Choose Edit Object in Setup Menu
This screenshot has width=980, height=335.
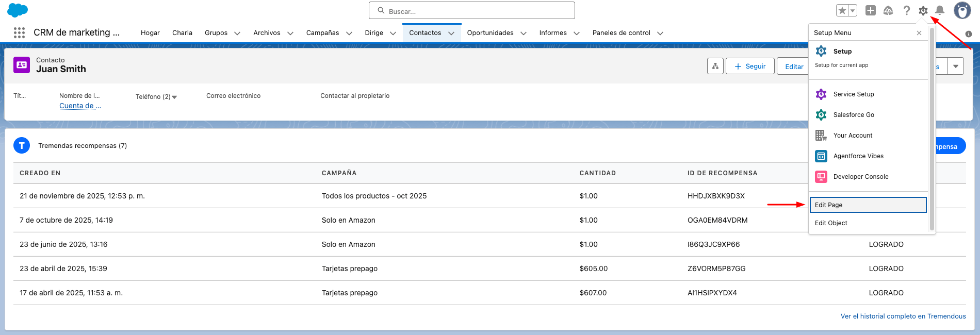click(831, 223)
